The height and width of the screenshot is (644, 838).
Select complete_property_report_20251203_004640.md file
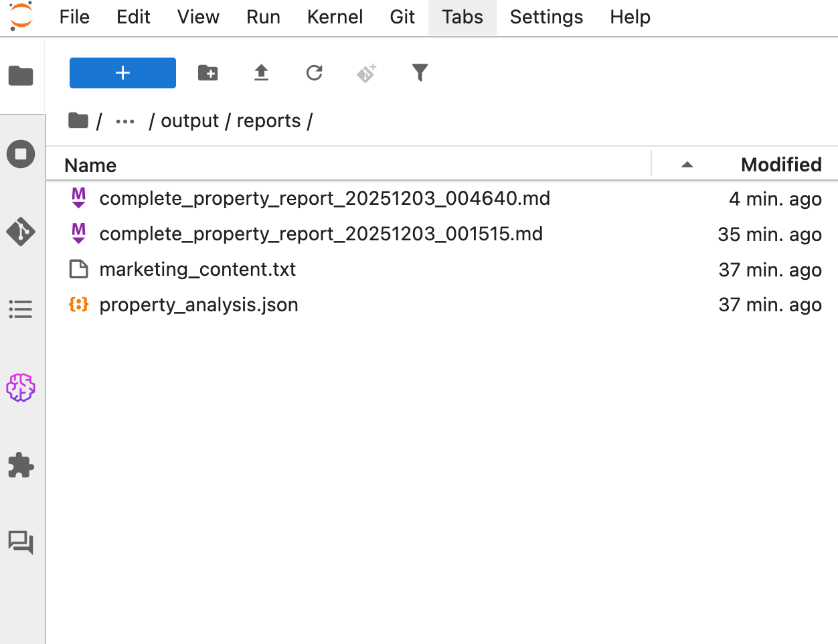click(442, 199)
